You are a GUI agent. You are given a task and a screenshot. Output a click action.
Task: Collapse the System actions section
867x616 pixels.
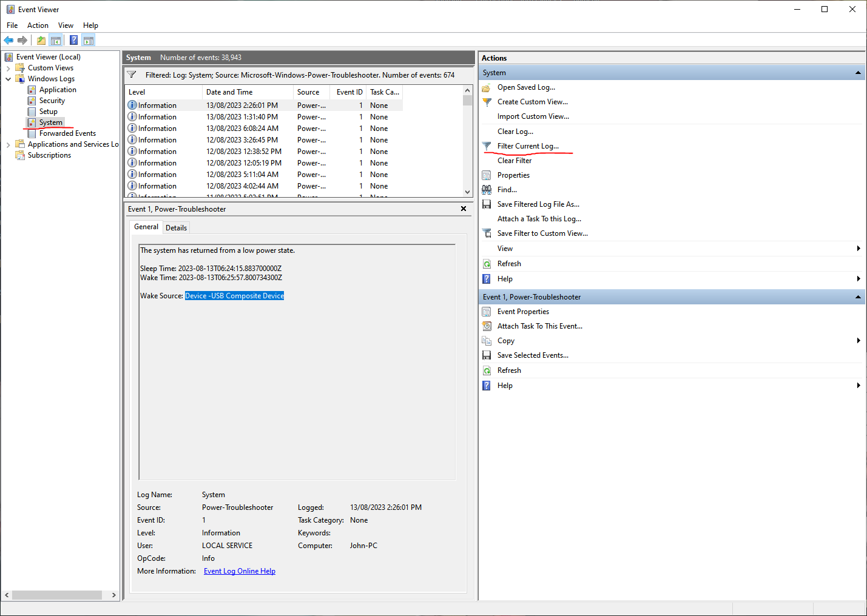tap(858, 73)
